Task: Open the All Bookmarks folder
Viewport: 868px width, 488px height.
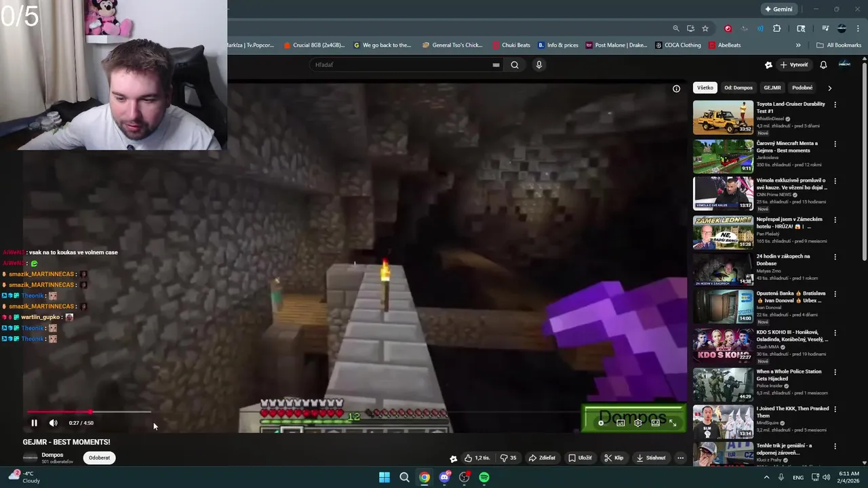Action: pos(839,45)
